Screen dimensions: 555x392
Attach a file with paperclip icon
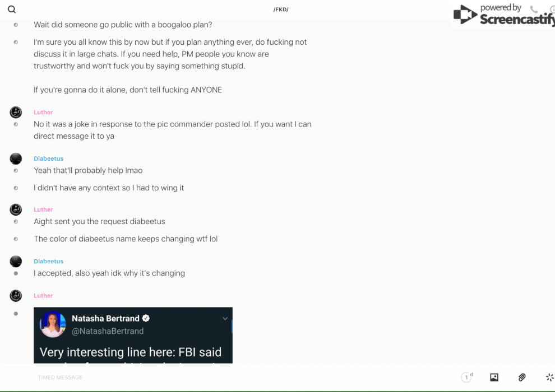tap(522, 377)
